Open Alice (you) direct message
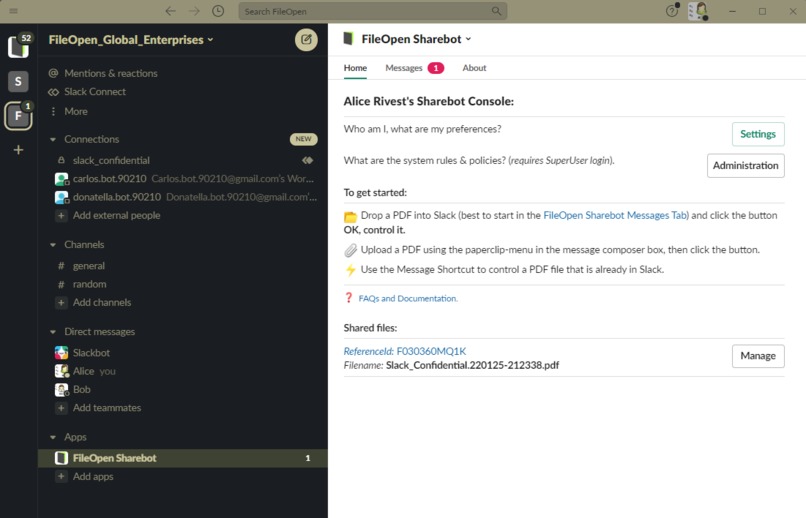 coord(94,371)
